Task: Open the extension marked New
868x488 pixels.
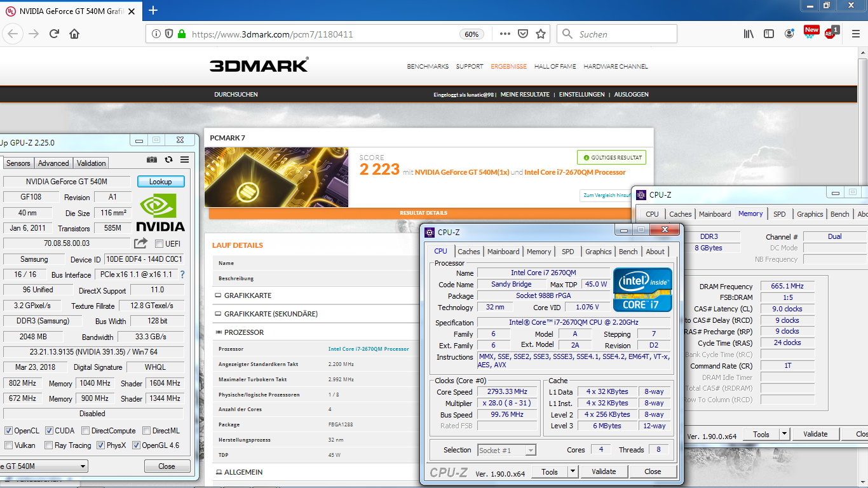Action: point(811,32)
